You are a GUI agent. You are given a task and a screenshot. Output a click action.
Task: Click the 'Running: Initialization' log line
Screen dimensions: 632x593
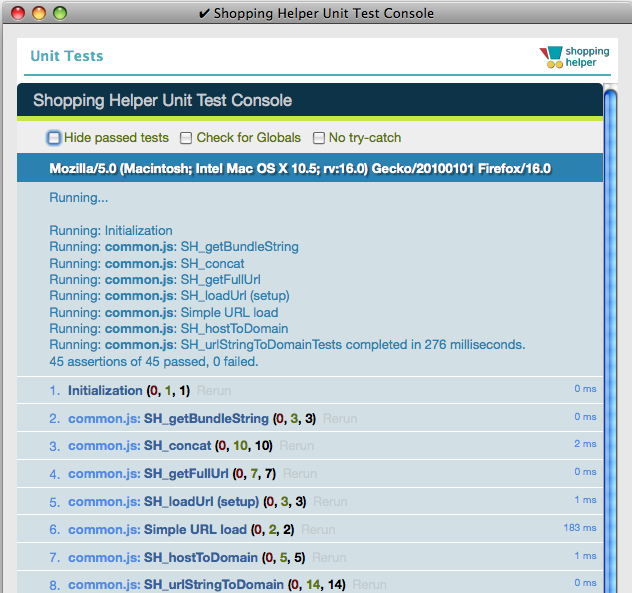pos(111,231)
